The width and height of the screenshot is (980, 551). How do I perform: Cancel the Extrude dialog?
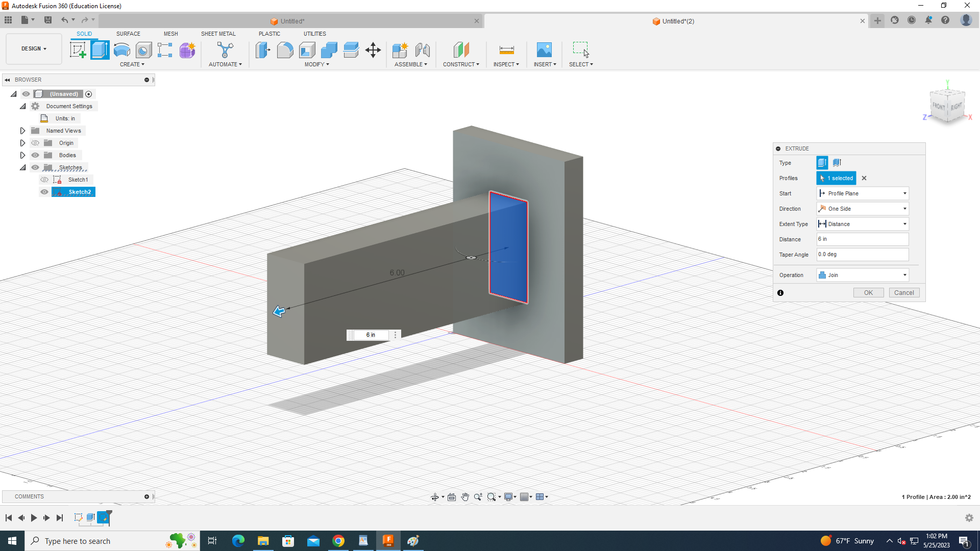904,293
